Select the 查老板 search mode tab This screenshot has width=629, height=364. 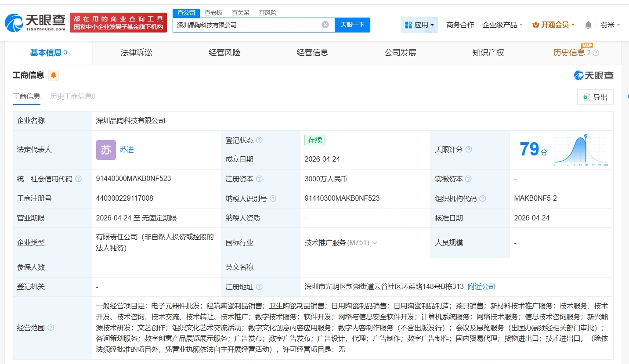coord(213,13)
